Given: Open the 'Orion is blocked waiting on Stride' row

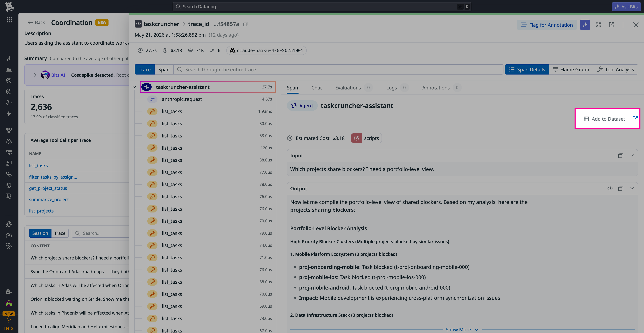Looking at the screenshot, I should click(77, 299).
